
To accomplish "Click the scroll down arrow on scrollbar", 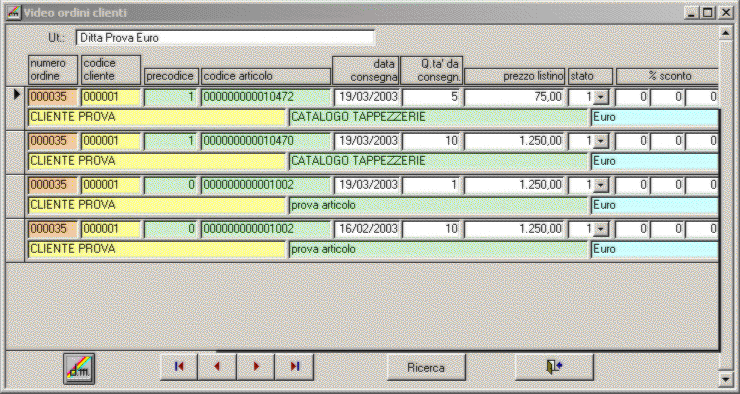I will (725, 378).
